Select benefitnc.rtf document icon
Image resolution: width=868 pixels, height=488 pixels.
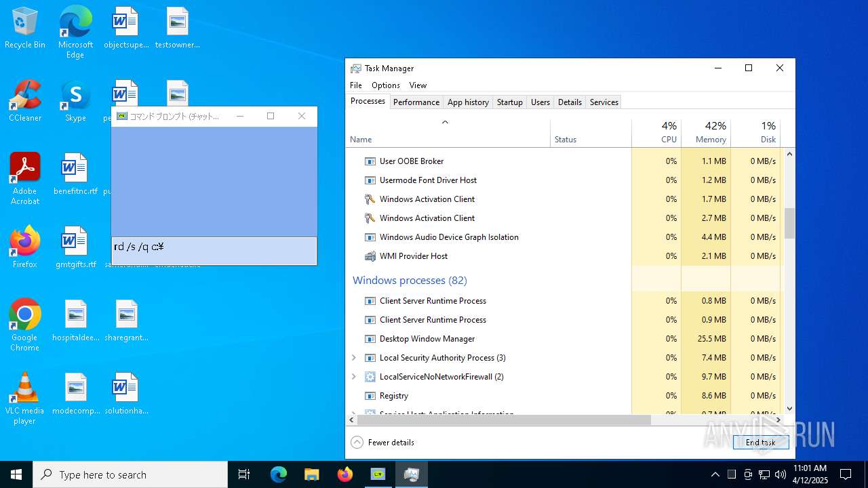[75, 175]
